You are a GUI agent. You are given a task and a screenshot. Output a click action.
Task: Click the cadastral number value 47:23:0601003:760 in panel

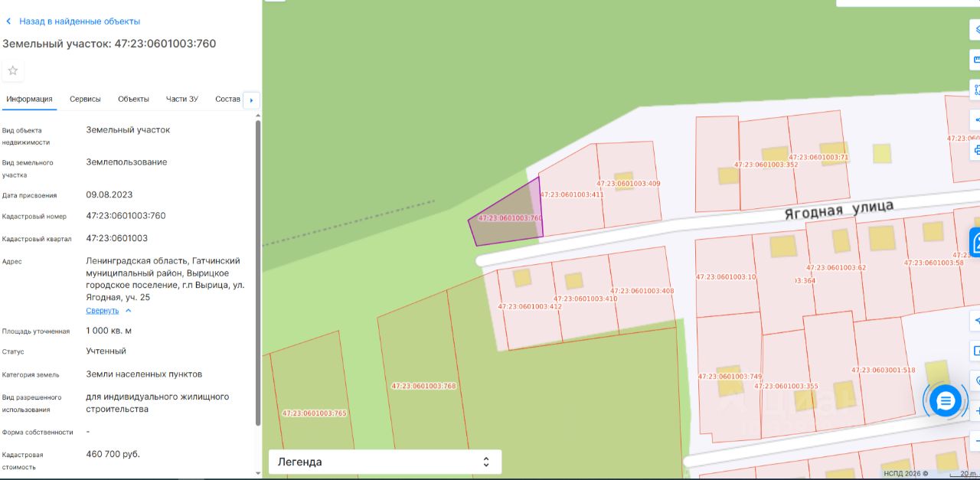pos(126,216)
